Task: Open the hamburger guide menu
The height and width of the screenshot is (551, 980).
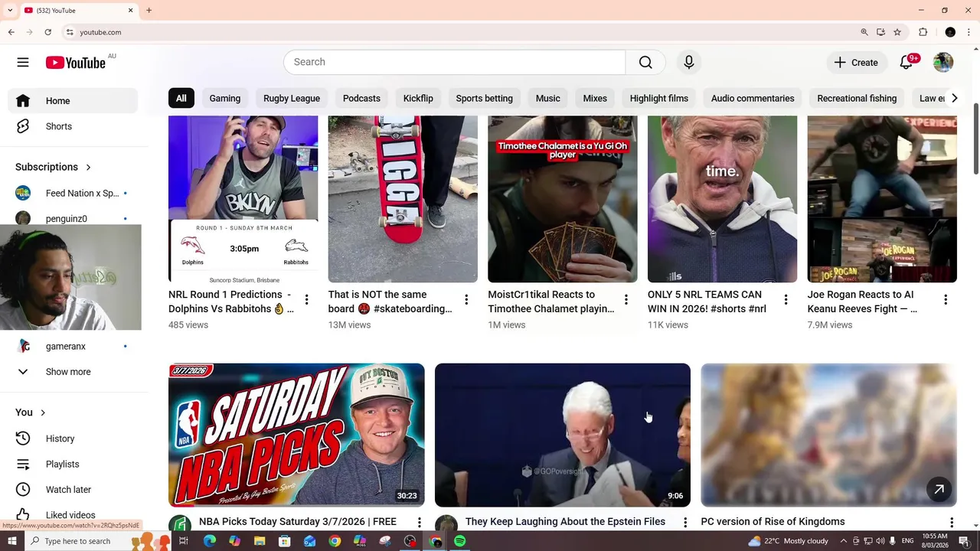Action: [23, 62]
